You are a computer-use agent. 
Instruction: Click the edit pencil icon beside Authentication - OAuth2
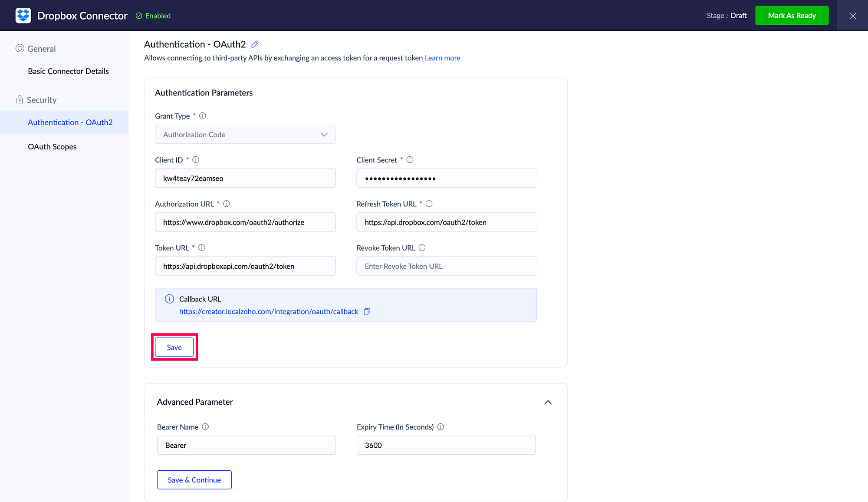coord(255,44)
